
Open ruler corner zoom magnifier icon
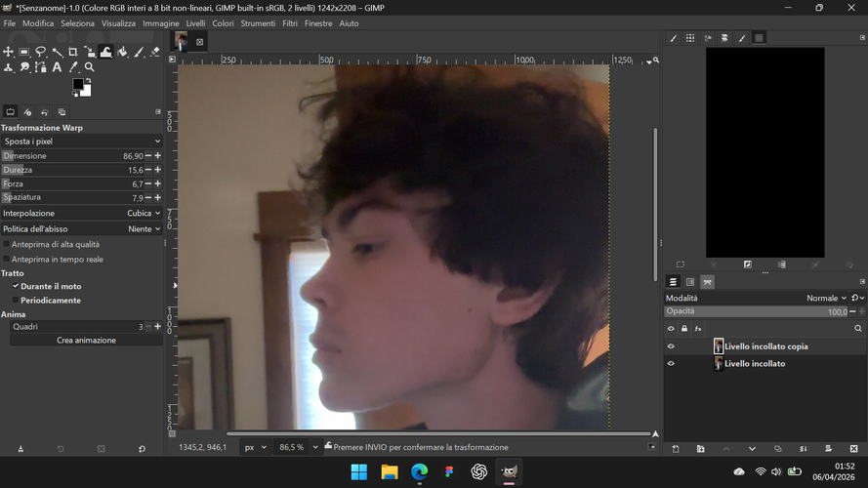click(x=656, y=60)
